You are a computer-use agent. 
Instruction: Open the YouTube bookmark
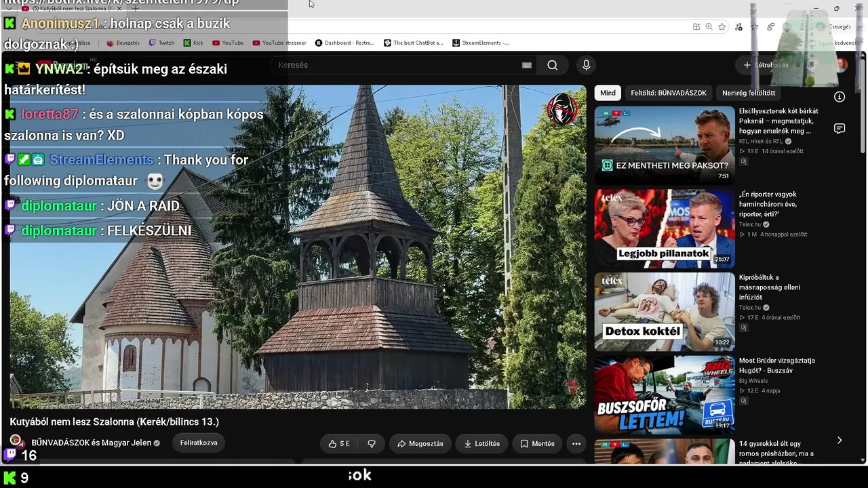228,43
